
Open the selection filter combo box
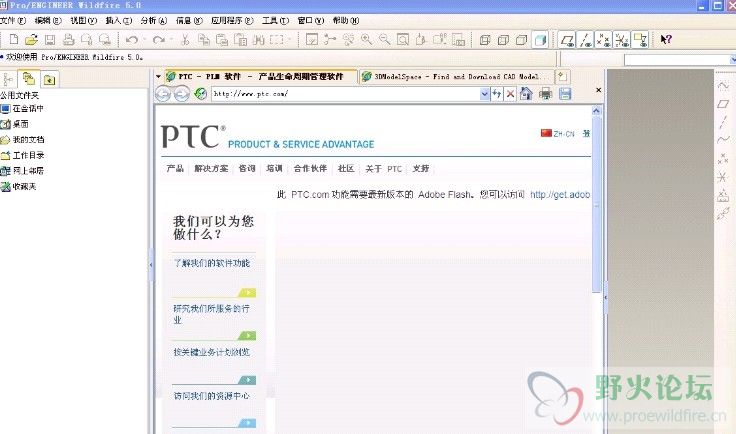click(x=680, y=60)
